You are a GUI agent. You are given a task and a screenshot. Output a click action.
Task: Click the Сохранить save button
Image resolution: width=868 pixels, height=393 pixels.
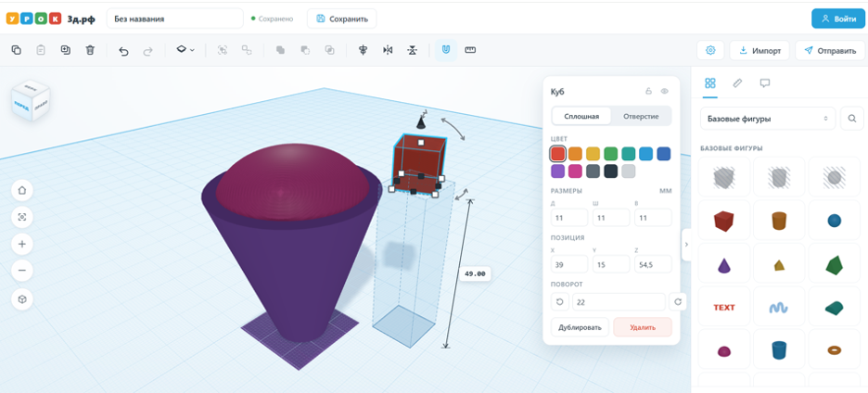coord(341,19)
